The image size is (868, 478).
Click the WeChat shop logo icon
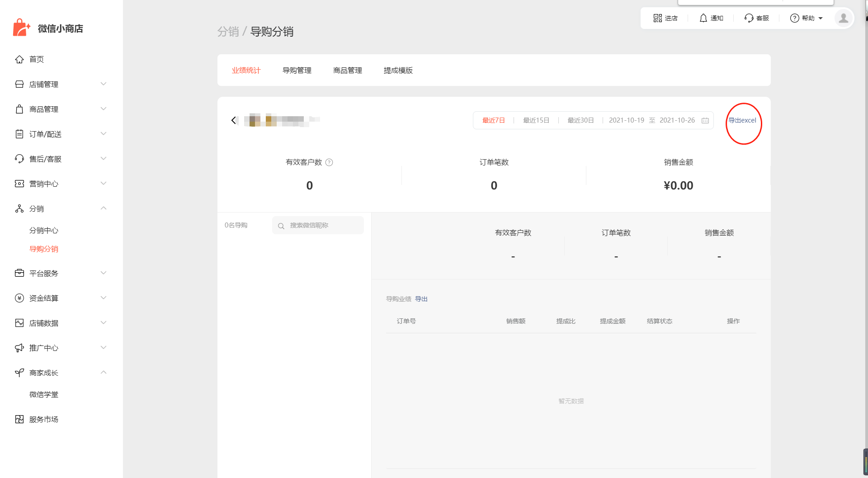(21, 28)
